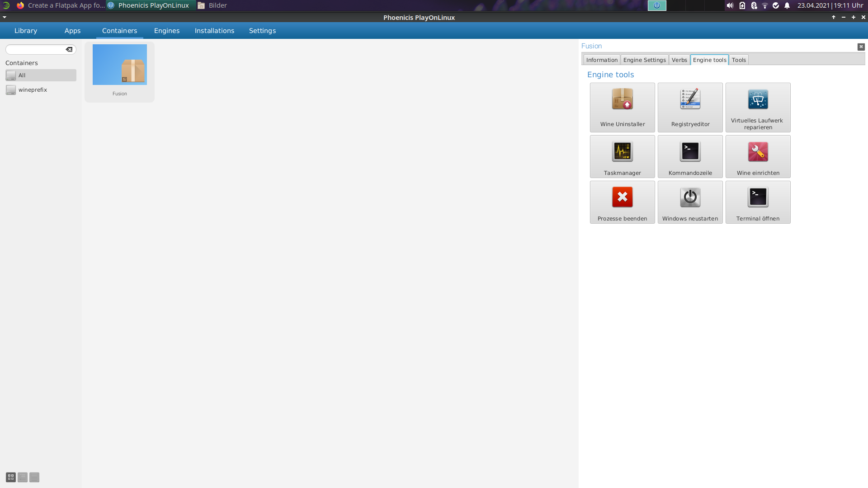Open the Installations section
This screenshot has height=488, width=868.
click(x=214, y=31)
